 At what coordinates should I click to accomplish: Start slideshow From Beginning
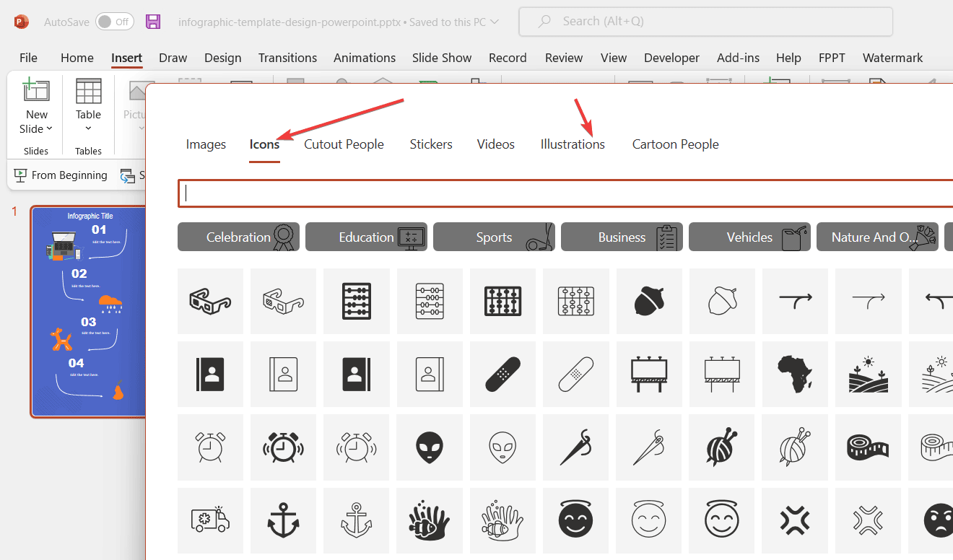61,175
